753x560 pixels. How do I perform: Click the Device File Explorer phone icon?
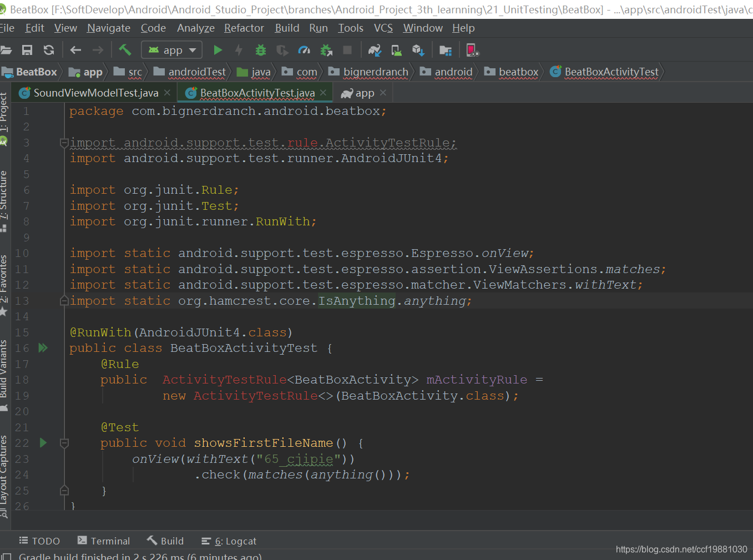tap(472, 51)
